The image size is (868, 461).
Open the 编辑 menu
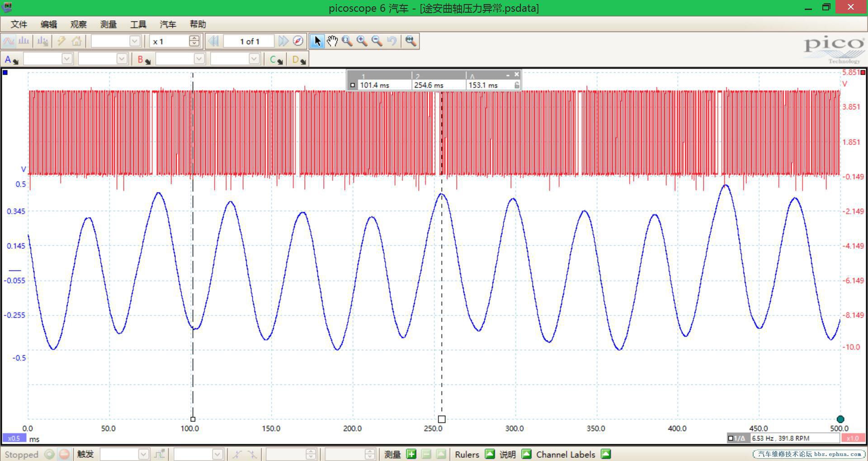click(x=49, y=24)
